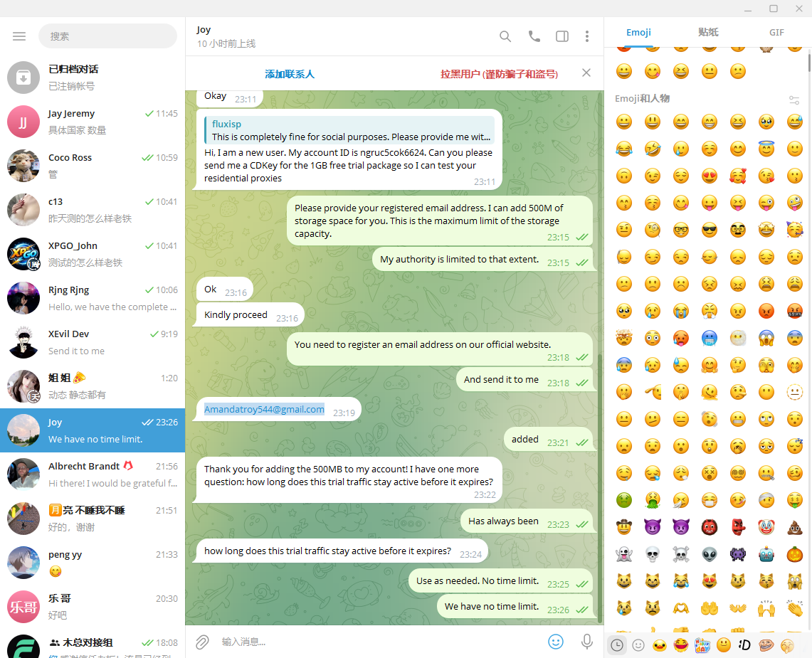Open the 已归档对话 archived chats
812x658 pixels.
pos(93,78)
